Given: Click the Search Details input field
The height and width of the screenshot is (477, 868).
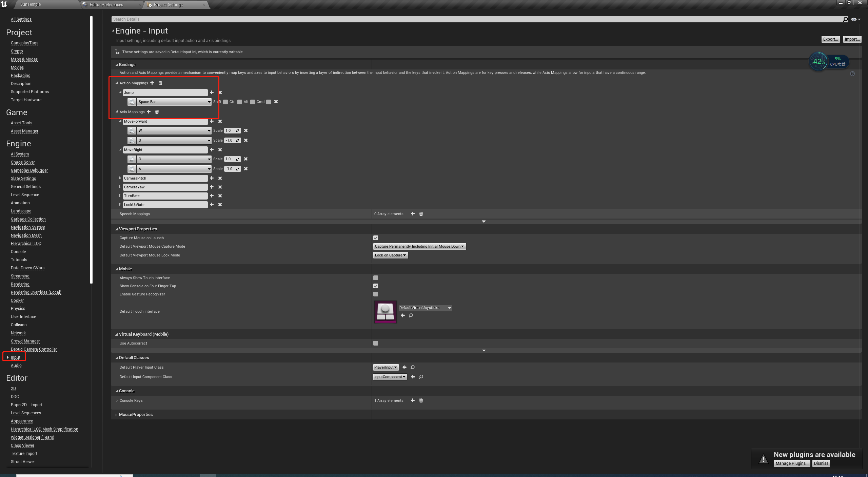Looking at the screenshot, I should click(475, 19).
